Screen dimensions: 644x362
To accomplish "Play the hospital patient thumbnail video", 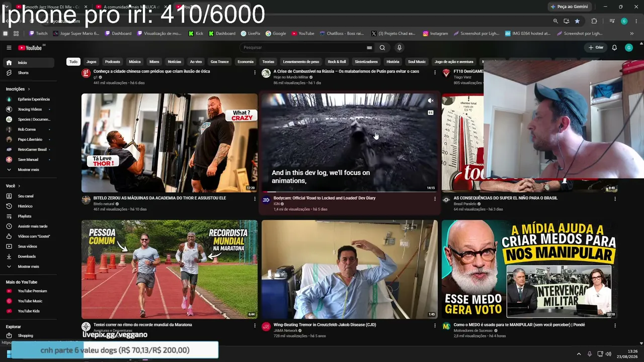I will [349, 269].
